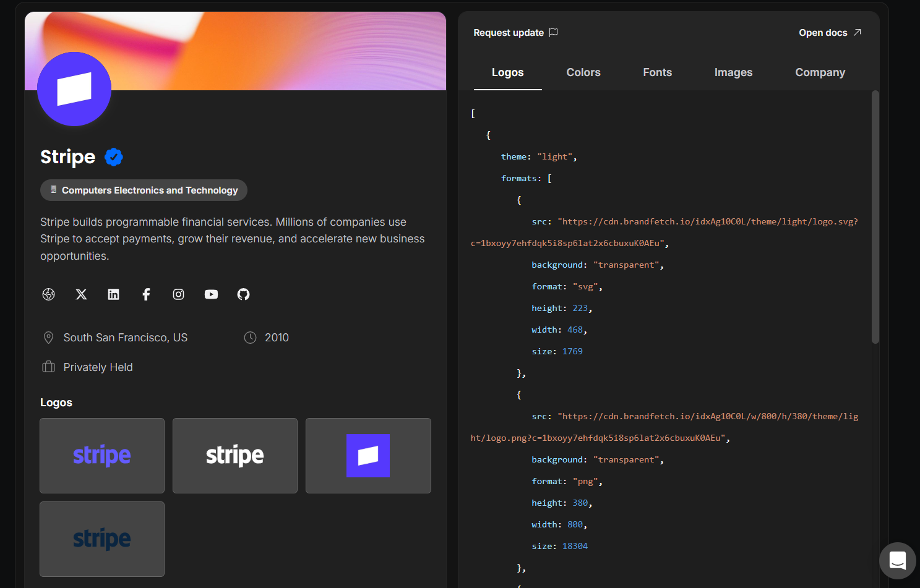Select the purple square icon logo thumbnail
The image size is (920, 588).
[368, 456]
